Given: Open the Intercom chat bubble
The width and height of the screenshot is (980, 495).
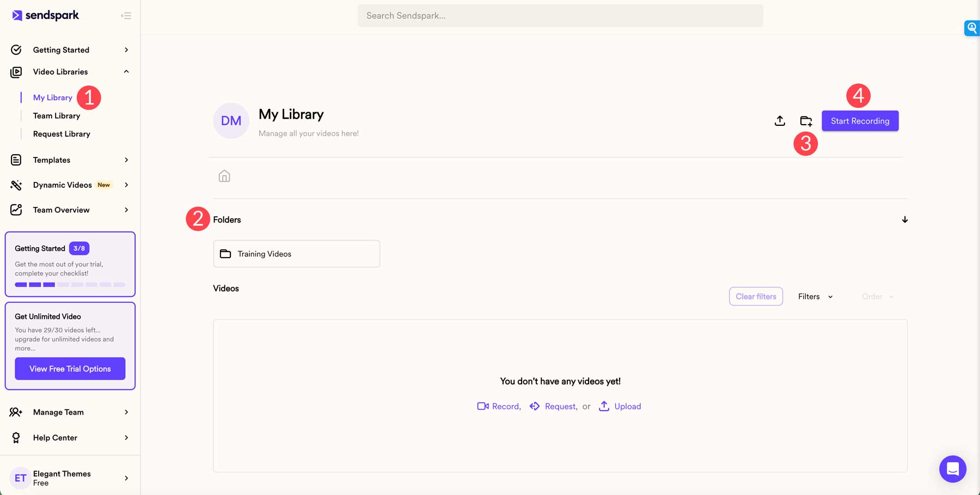Looking at the screenshot, I should click(952, 468).
